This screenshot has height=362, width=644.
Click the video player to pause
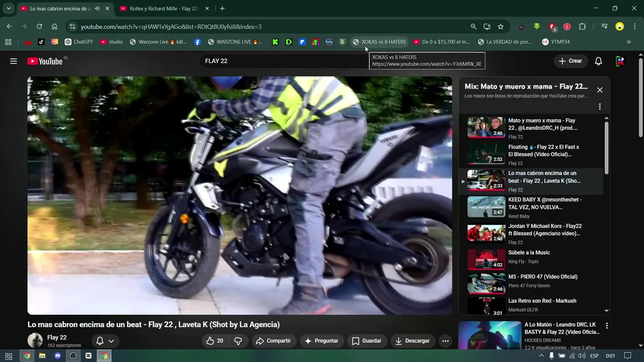(x=239, y=196)
